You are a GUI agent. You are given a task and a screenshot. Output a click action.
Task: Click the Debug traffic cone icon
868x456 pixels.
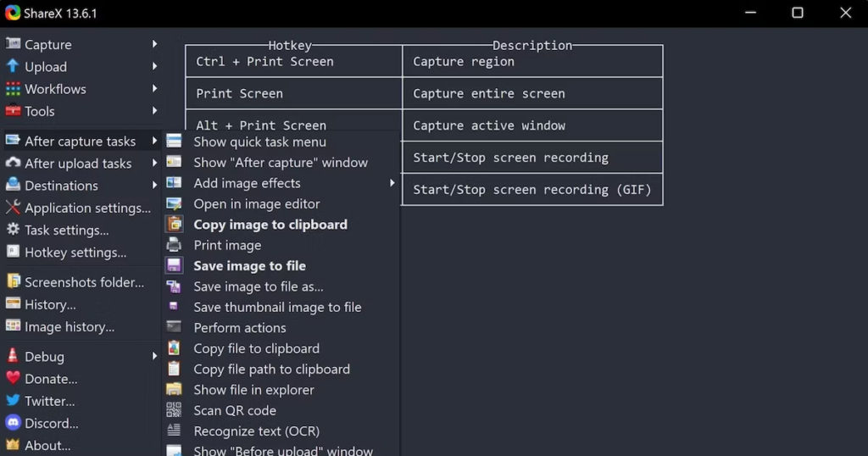(x=13, y=357)
